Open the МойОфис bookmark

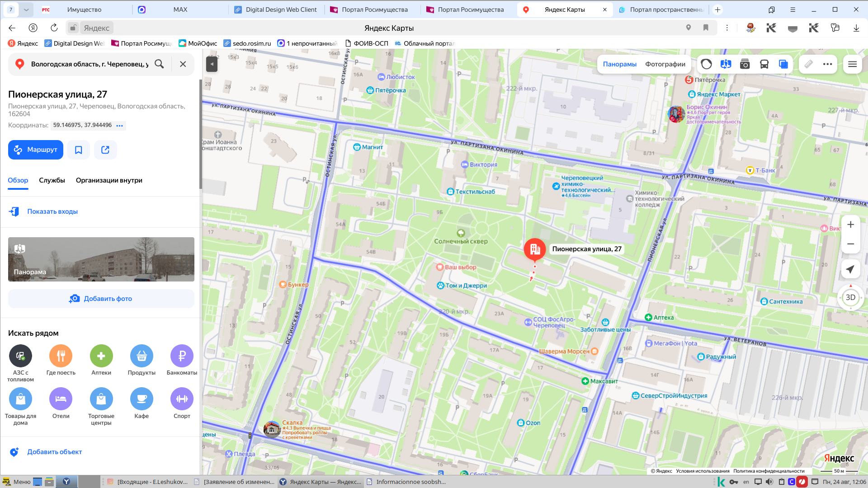tap(198, 43)
